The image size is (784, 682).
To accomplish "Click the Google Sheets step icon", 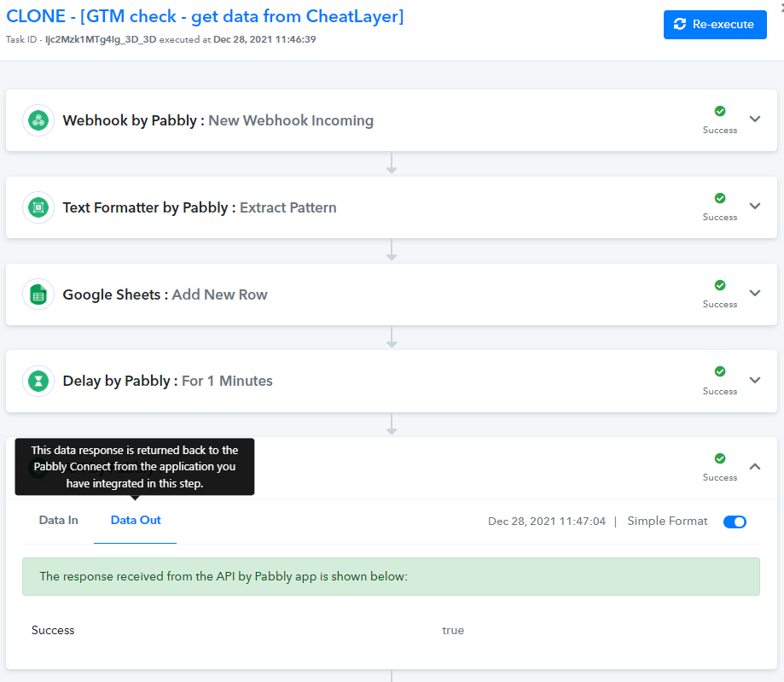I will (38, 294).
